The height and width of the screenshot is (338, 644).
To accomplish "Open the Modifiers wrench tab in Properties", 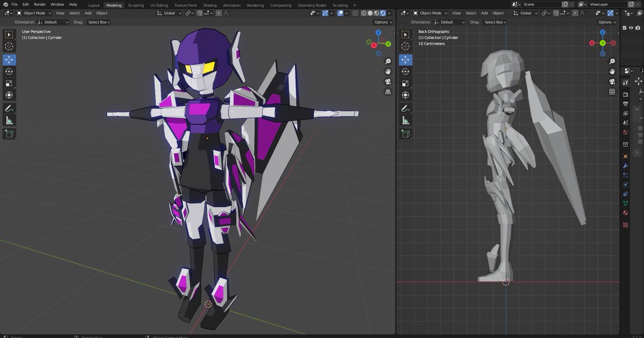I will 625,166.
